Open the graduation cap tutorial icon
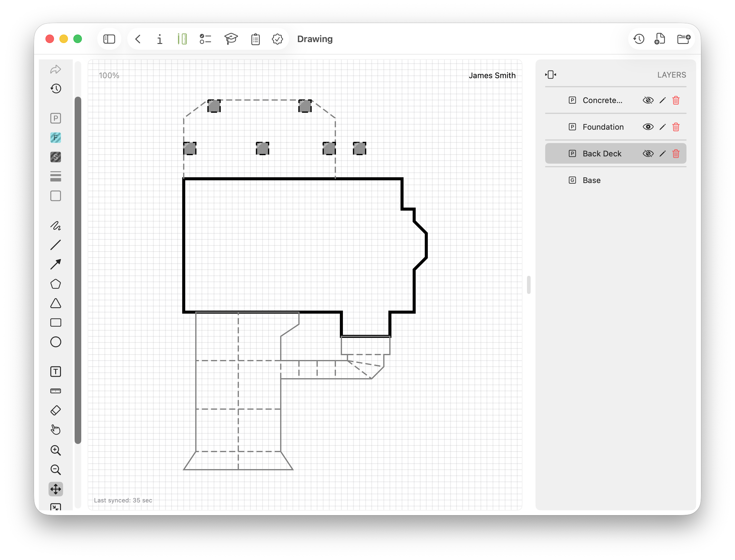The width and height of the screenshot is (735, 560). 231,39
